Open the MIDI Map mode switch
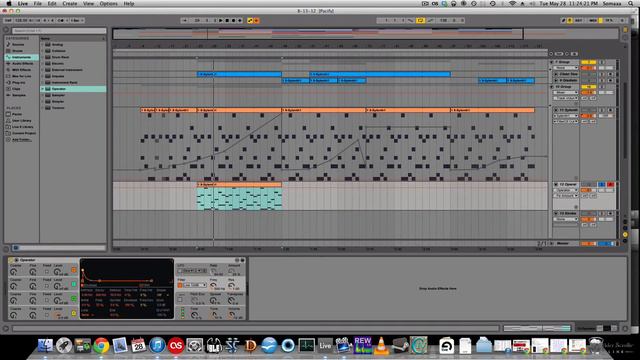 pos(593,20)
